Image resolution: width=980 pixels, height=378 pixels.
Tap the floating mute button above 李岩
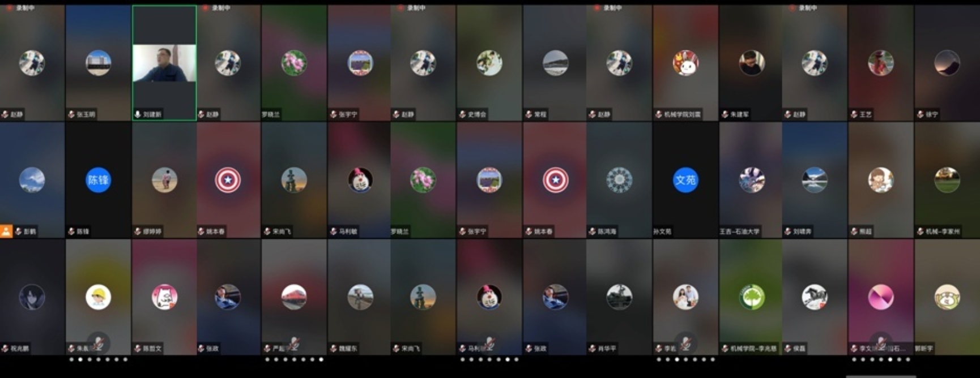coord(685,342)
